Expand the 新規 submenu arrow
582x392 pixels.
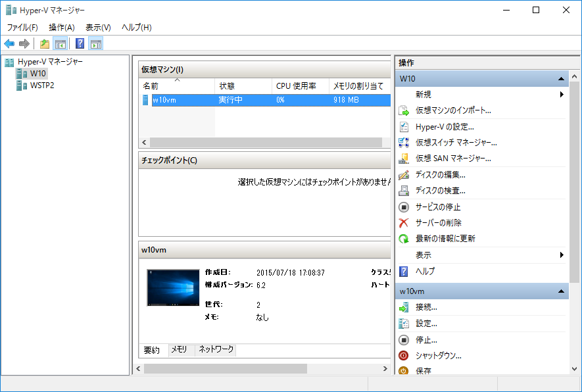562,95
